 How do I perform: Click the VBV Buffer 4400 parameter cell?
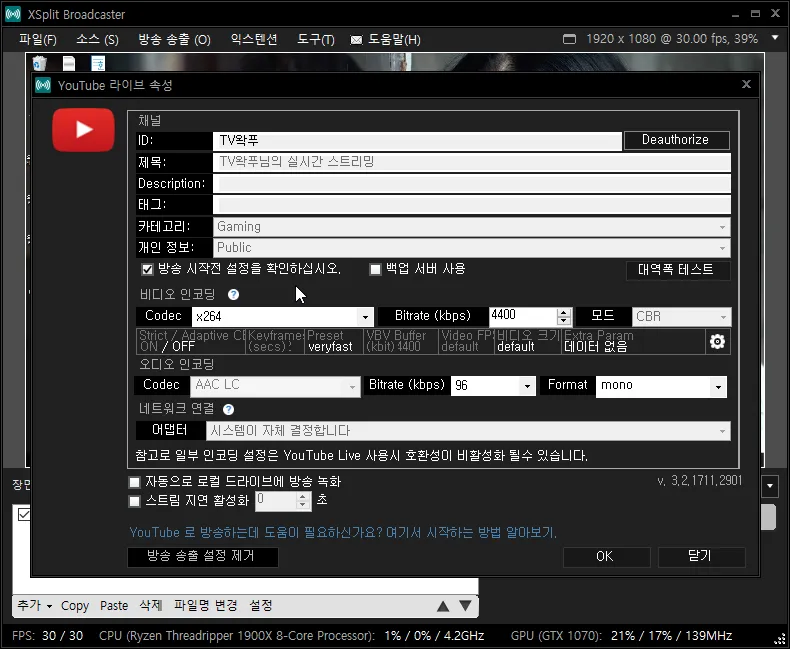click(x=401, y=342)
